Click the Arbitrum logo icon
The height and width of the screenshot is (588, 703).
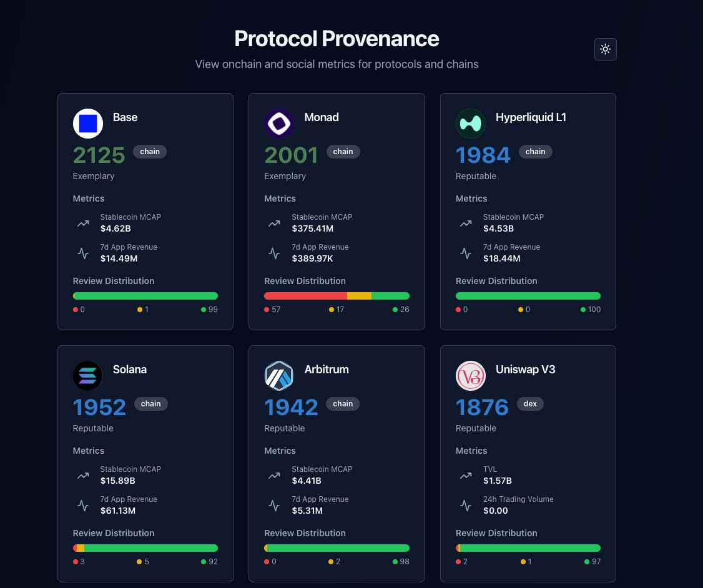point(279,376)
